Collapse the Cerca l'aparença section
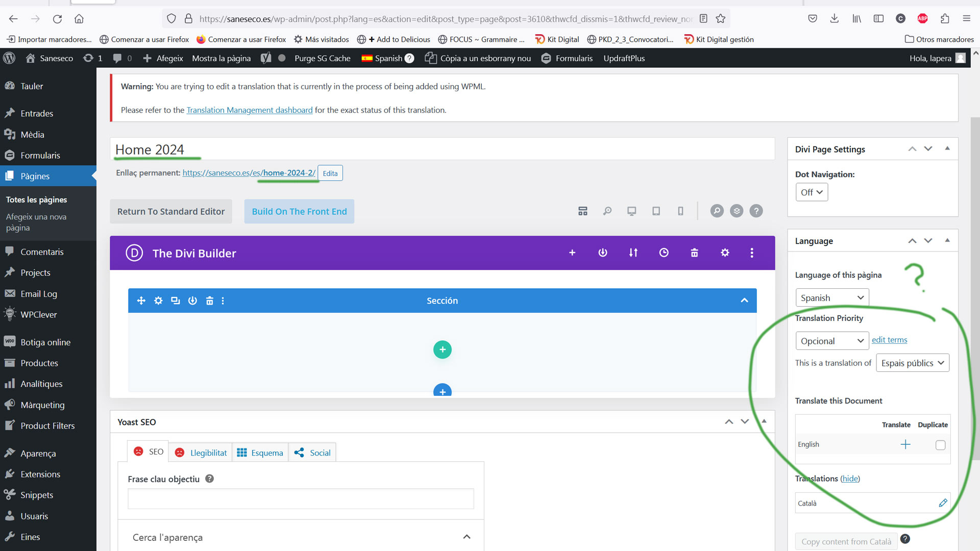This screenshot has width=980, height=551. point(467,537)
